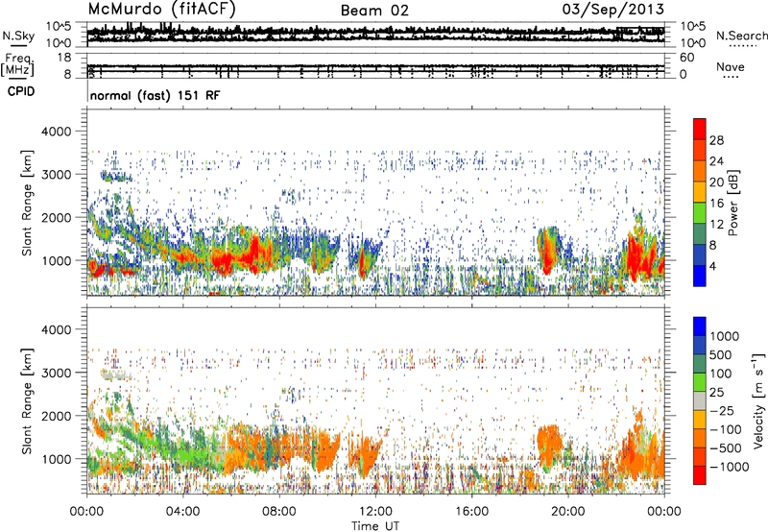Click the 'normal (fast) 151 RF' text
Image resolution: width=768 pixels, height=532 pixels.
pyautogui.click(x=155, y=95)
